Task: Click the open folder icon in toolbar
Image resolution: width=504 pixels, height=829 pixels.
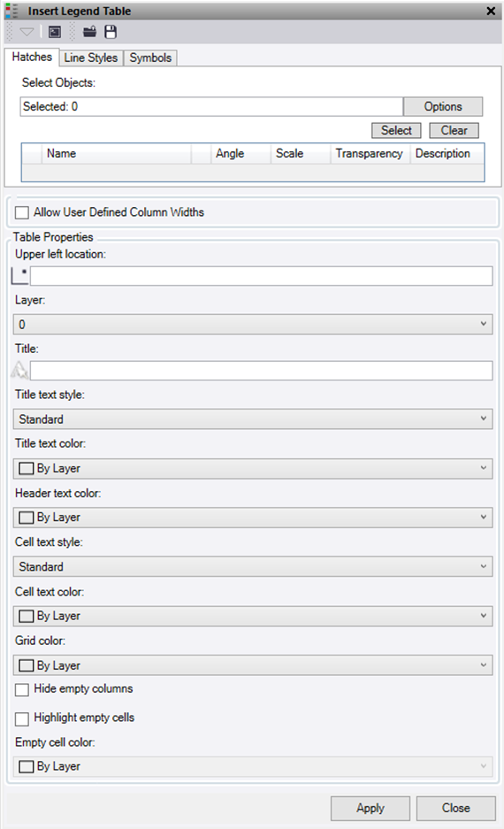Action: click(90, 32)
